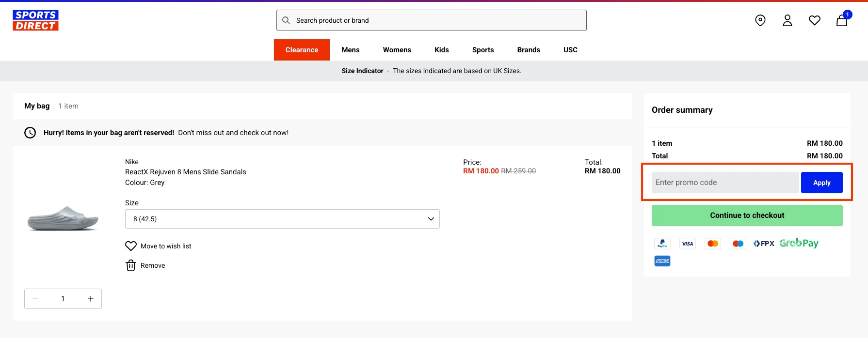
Task: Click Remove item link
Action: 153,265
